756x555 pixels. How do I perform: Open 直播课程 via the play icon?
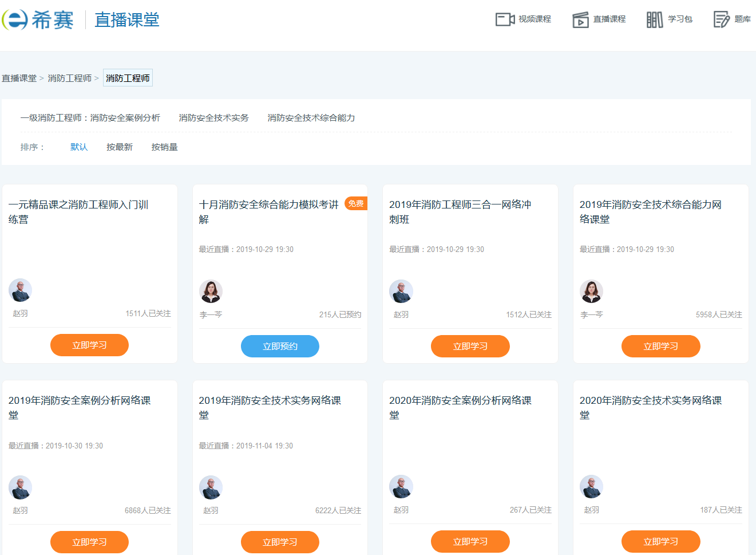point(580,20)
